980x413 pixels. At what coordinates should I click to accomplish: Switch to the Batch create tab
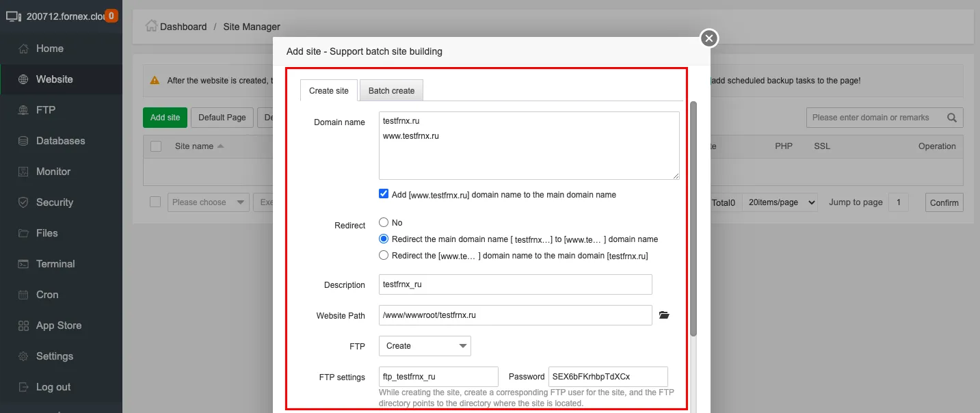[391, 90]
